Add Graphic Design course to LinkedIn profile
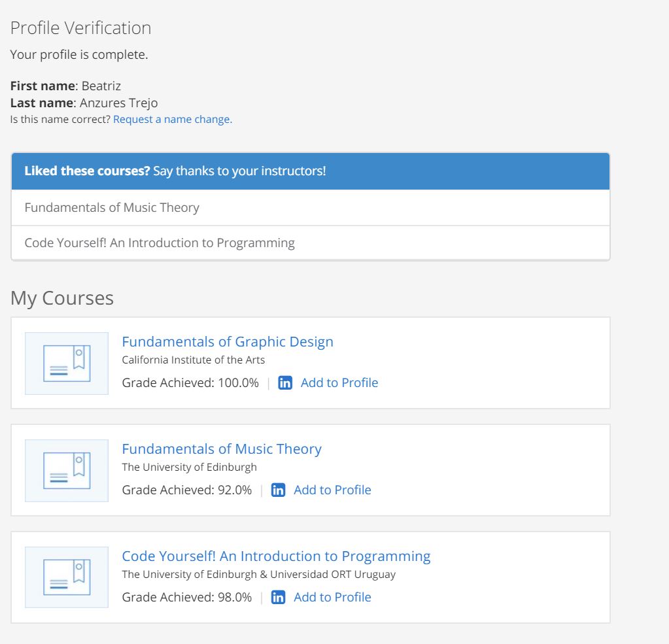The width and height of the screenshot is (669, 644). [x=339, y=383]
